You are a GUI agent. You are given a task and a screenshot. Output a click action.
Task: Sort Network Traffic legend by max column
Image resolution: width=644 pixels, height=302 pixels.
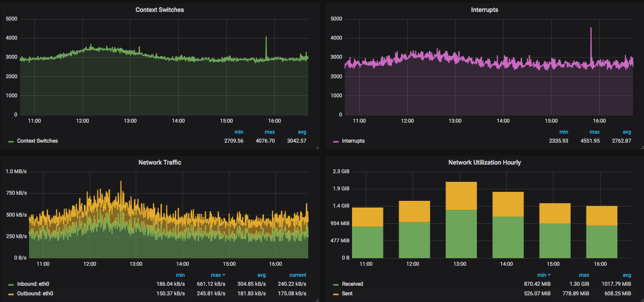pyautogui.click(x=218, y=275)
